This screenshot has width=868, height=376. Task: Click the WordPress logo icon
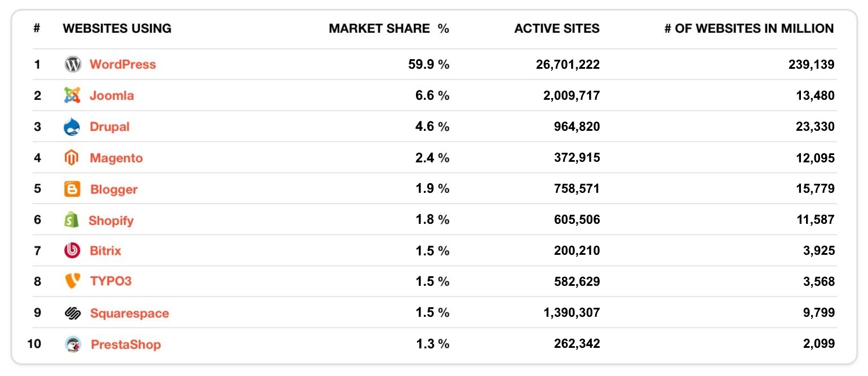pyautogui.click(x=73, y=64)
